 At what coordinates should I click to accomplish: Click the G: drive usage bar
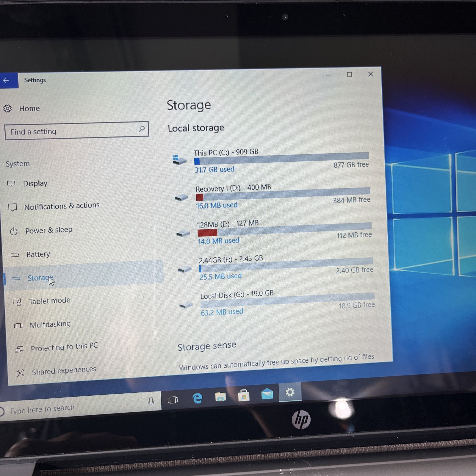[x=288, y=300]
